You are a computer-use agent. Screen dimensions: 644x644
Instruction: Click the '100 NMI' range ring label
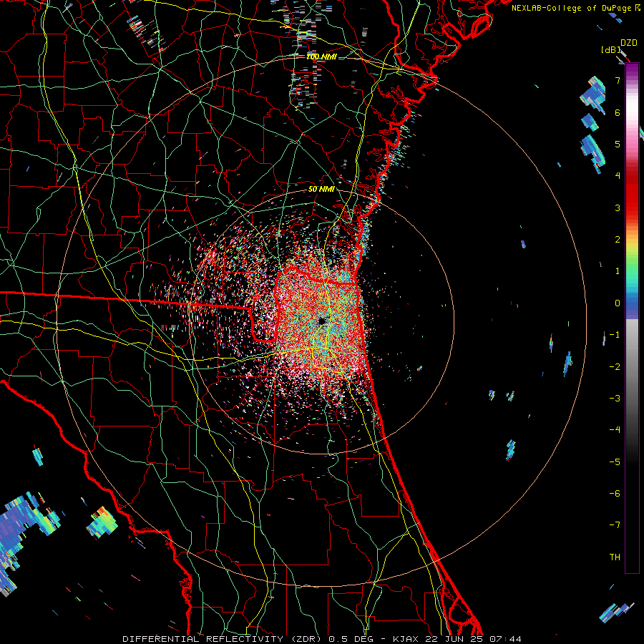coord(321,57)
